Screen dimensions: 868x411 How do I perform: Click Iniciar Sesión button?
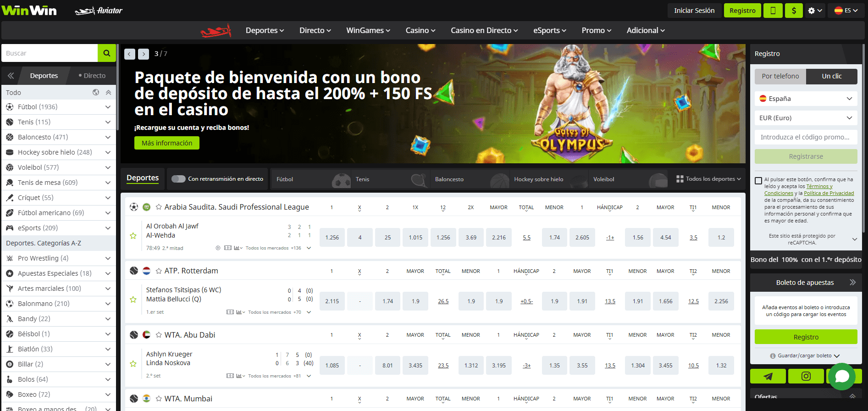pyautogui.click(x=694, y=11)
